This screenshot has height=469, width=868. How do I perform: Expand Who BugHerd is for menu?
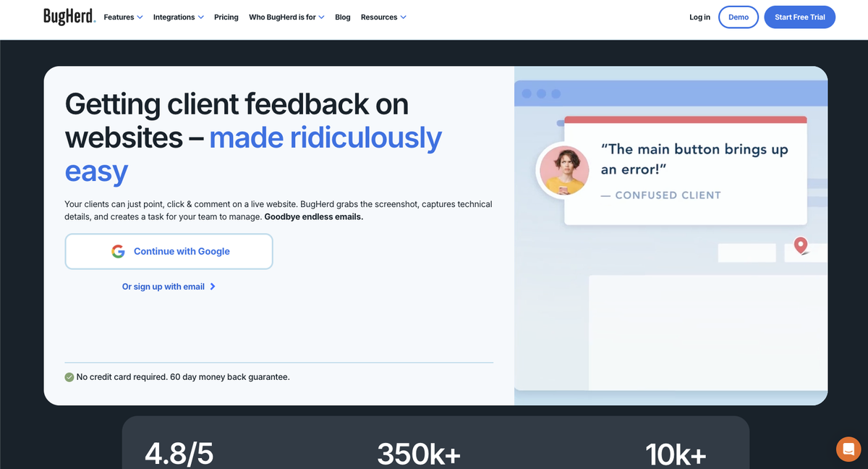click(x=286, y=17)
